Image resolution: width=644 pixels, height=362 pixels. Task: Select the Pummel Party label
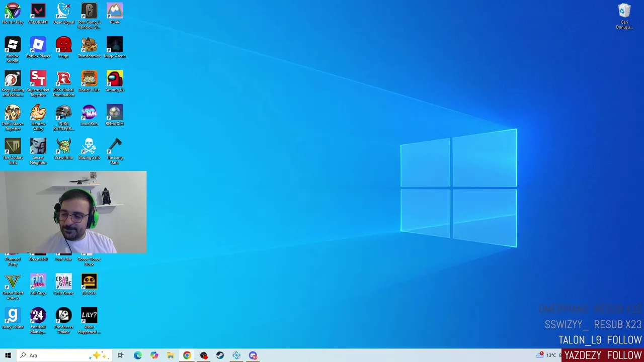click(13, 261)
